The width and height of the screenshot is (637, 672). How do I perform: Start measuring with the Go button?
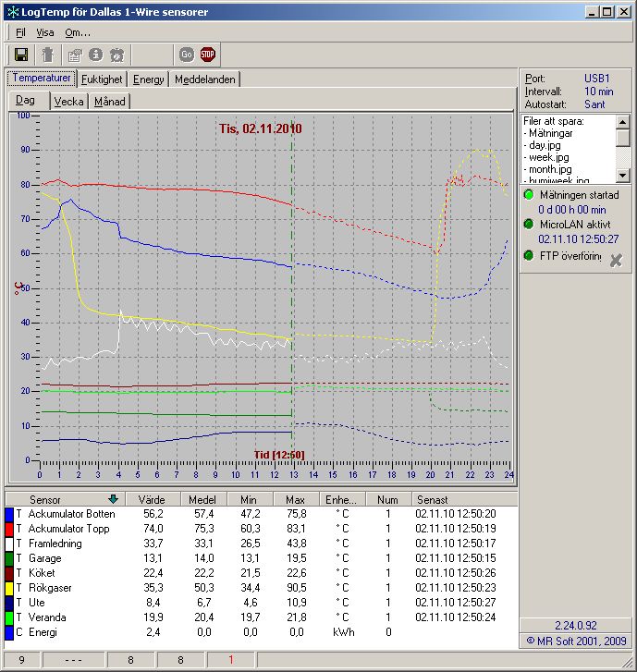click(x=187, y=55)
